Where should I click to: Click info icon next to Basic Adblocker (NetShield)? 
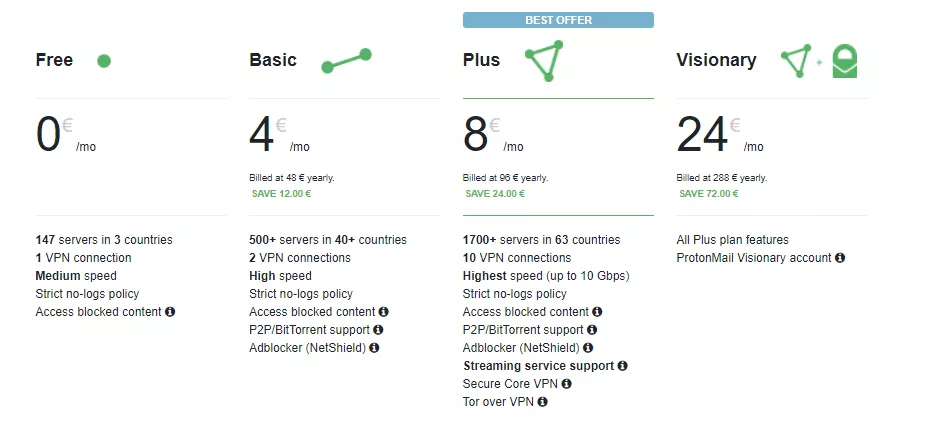click(x=374, y=348)
